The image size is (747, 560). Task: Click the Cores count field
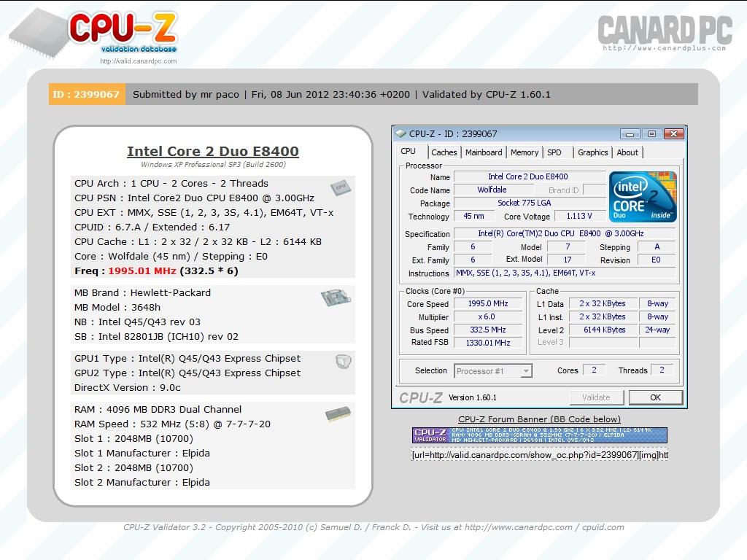coord(594,370)
